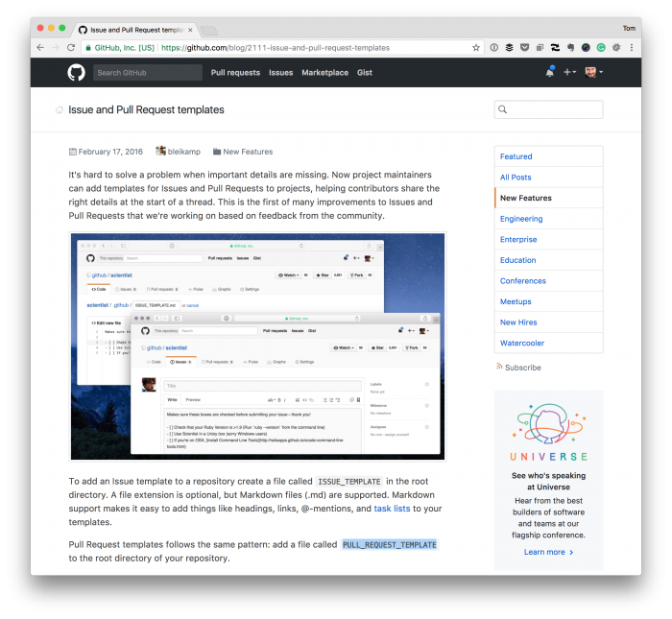Click the green Grammarly extension icon

coord(601,48)
